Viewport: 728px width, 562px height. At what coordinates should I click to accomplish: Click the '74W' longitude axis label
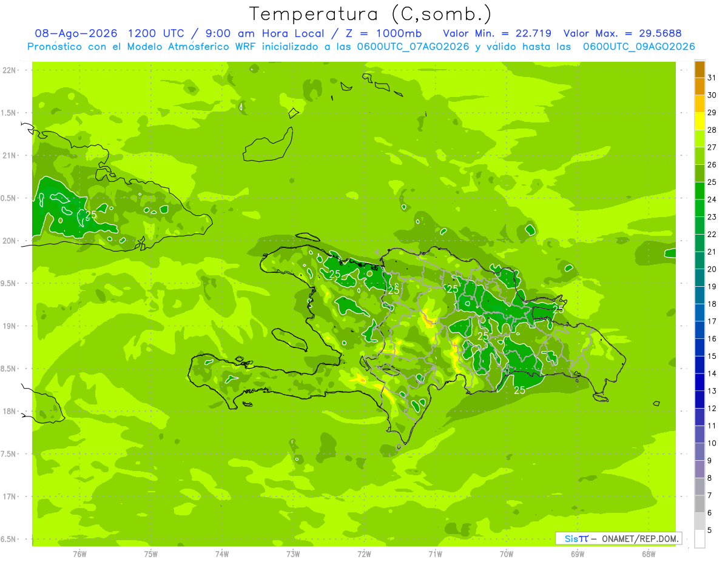coord(222,554)
